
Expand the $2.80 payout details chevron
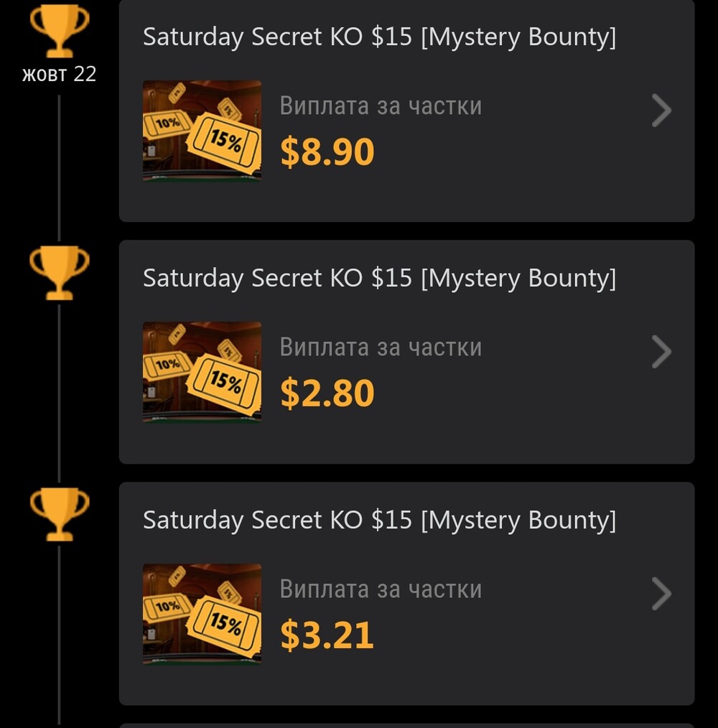661,352
